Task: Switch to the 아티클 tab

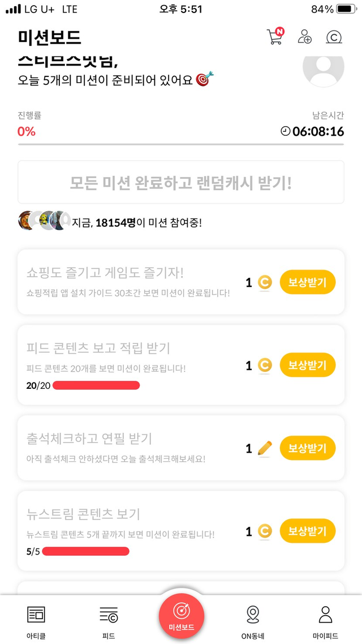Action: click(36, 621)
